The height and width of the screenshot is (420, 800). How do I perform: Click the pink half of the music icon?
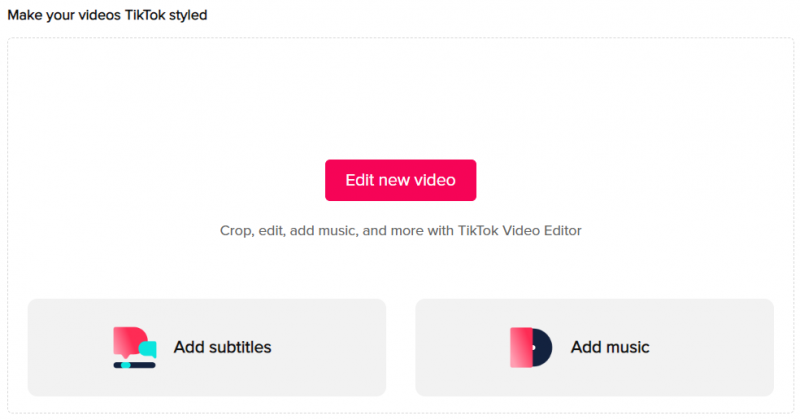518,347
